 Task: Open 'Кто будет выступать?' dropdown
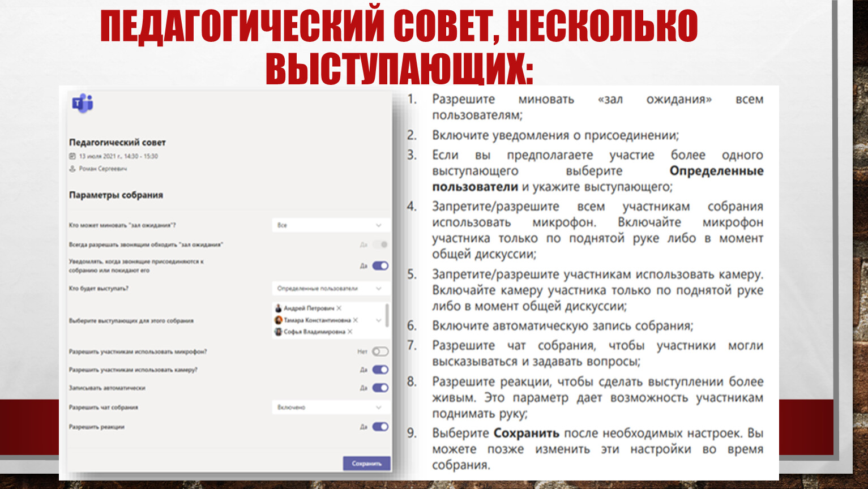click(x=330, y=289)
